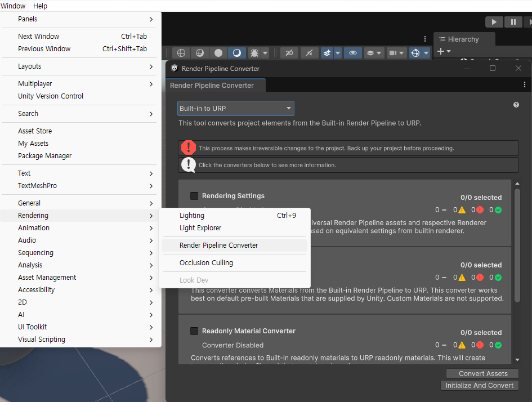Viewport: 532px width, 402px height.
Task: Toggle the Gizmos sphere icon
Action: point(415,53)
